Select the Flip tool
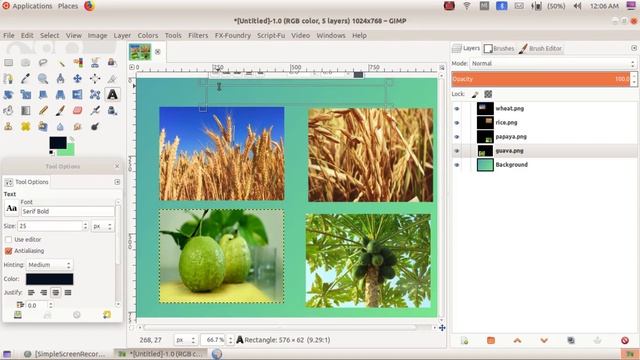 pos(78,95)
